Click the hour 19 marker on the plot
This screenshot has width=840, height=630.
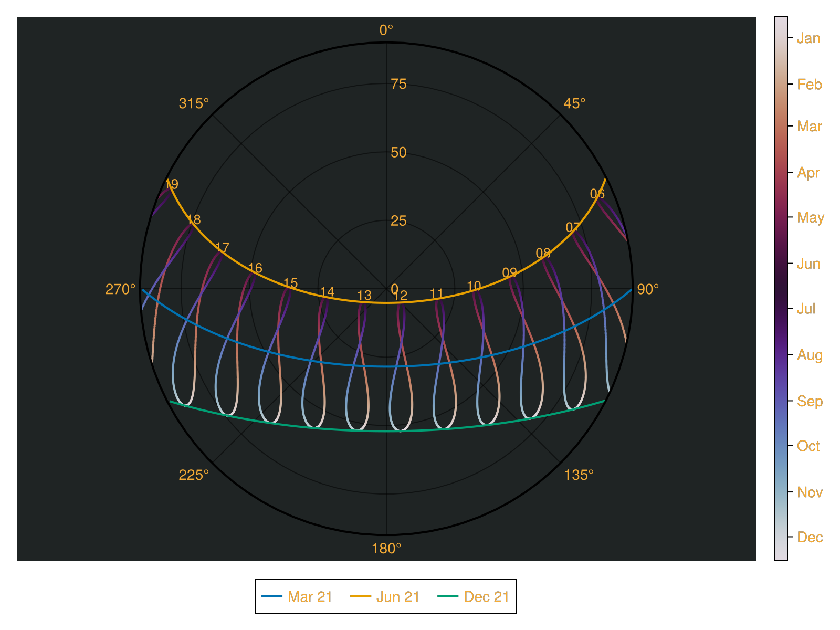click(x=172, y=184)
